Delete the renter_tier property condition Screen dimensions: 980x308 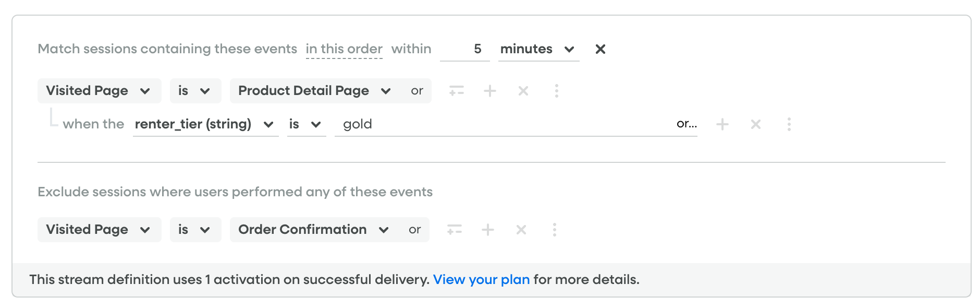coord(756,124)
